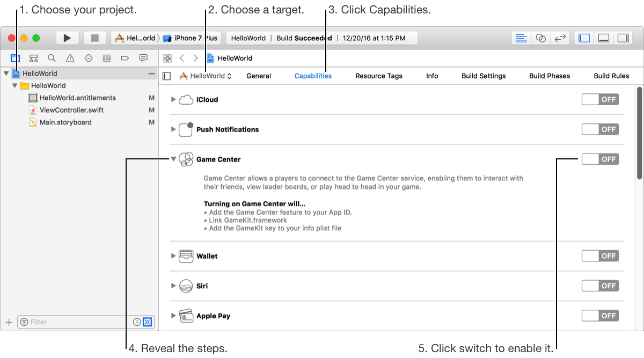Show the Debug area pane
This screenshot has height=358, width=644.
click(x=604, y=38)
